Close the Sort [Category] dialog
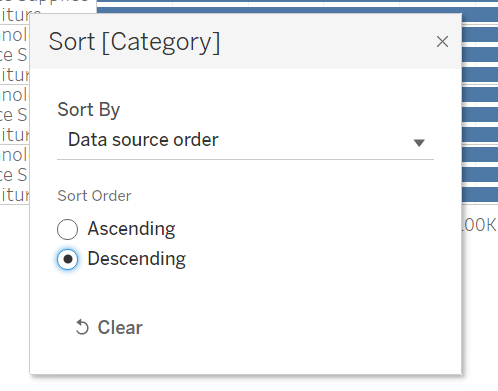Image resolution: width=498 pixels, height=391 pixels. pos(442,42)
